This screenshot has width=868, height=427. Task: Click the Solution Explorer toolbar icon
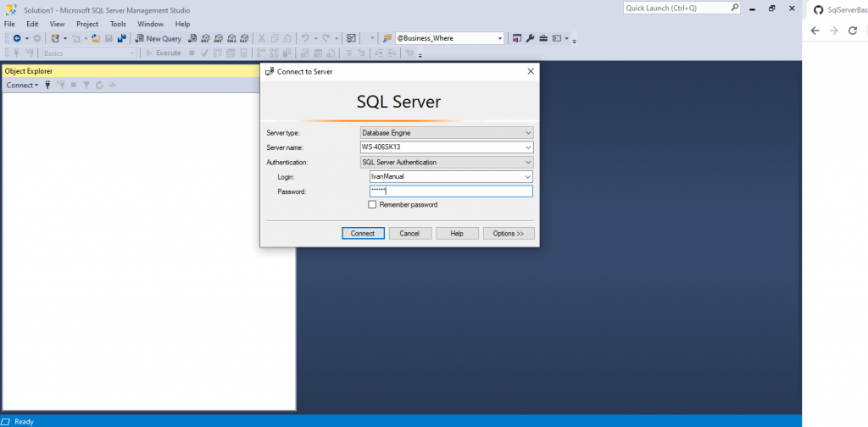pyautogui.click(x=517, y=38)
